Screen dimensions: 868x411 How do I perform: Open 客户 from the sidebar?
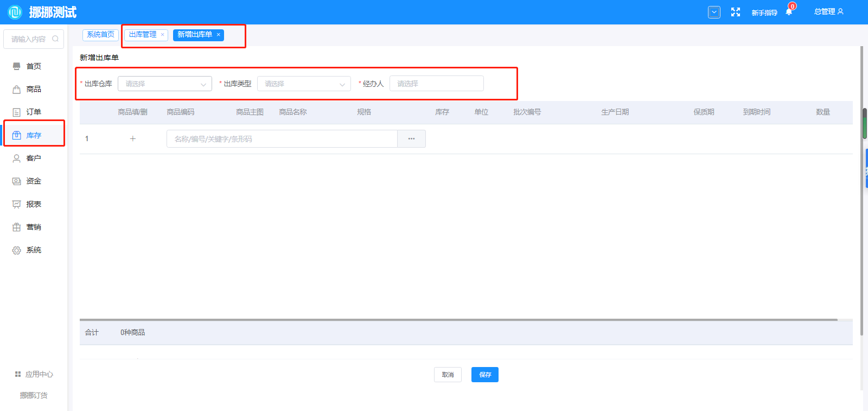(x=34, y=158)
